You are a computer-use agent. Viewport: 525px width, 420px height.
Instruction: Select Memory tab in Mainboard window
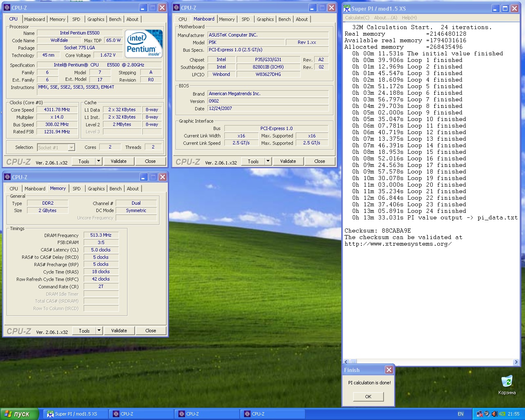click(227, 19)
